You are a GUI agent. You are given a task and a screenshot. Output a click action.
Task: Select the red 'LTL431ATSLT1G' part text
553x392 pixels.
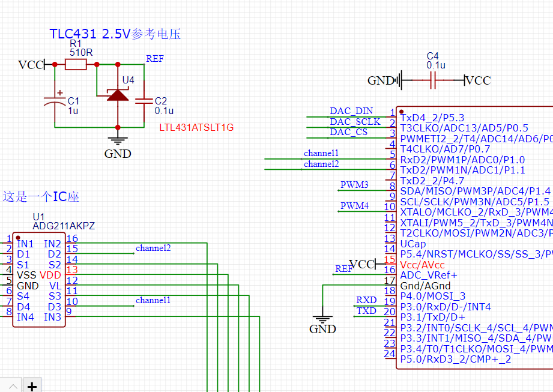(196, 127)
